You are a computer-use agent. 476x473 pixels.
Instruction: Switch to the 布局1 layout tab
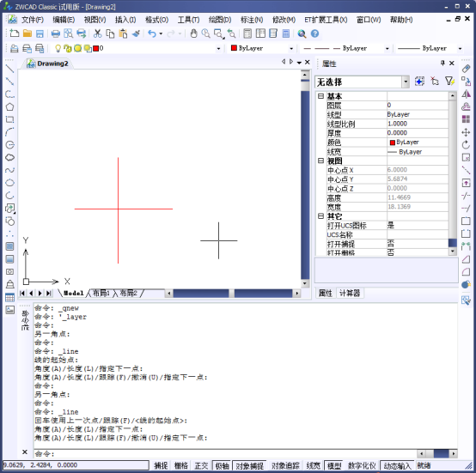point(101,294)
